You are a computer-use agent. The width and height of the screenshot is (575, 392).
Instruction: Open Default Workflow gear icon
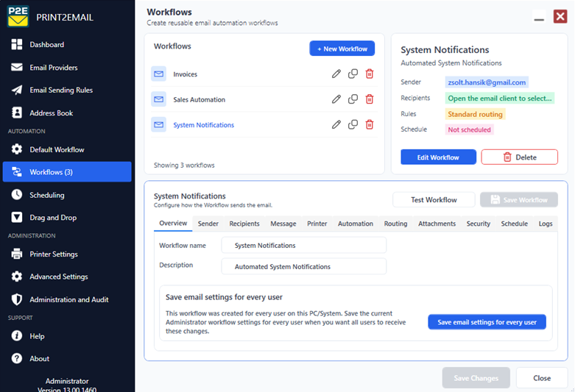click(x=16, y=149)
